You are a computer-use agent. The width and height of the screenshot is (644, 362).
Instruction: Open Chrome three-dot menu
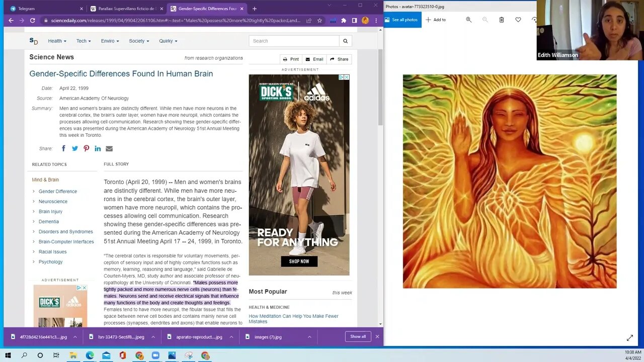[376, 21]
